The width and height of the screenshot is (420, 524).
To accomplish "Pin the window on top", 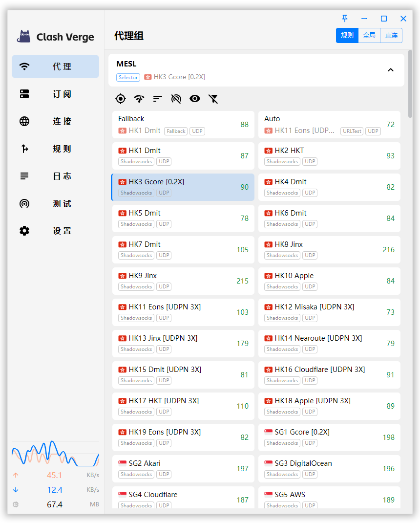I will coord(345,19).
